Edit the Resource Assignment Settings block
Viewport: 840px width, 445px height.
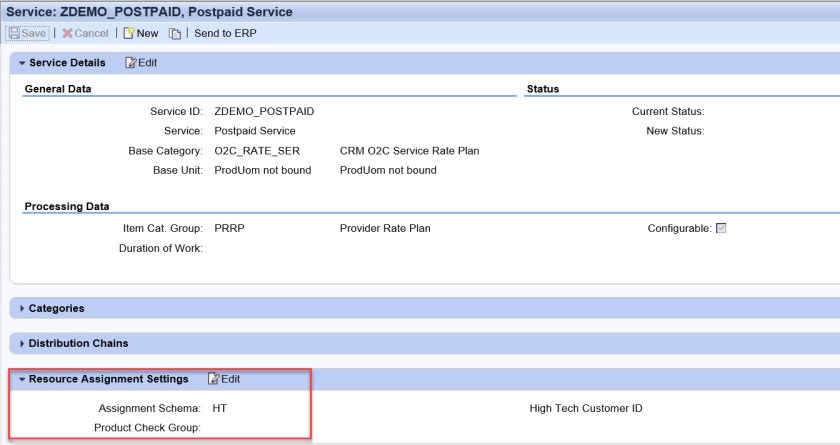tap(224, 379)
